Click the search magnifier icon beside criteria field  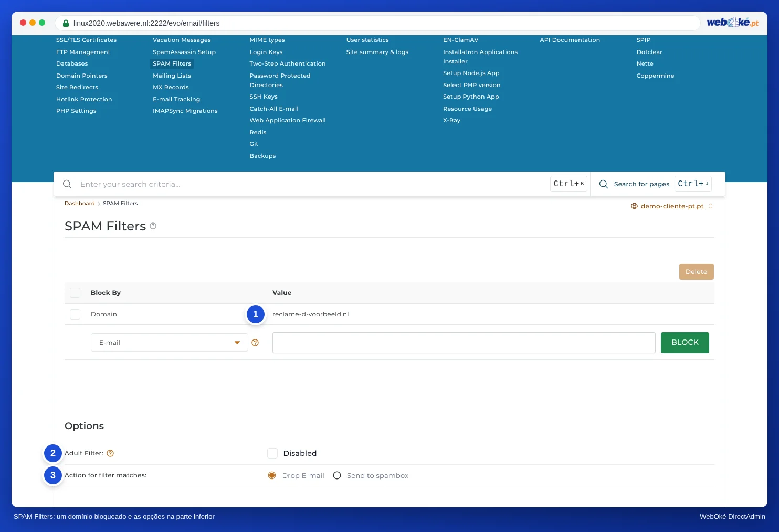tap(67, 184)
